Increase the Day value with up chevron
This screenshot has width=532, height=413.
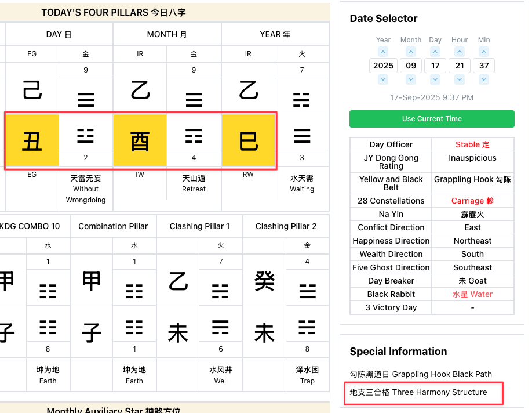pos(435,52)
